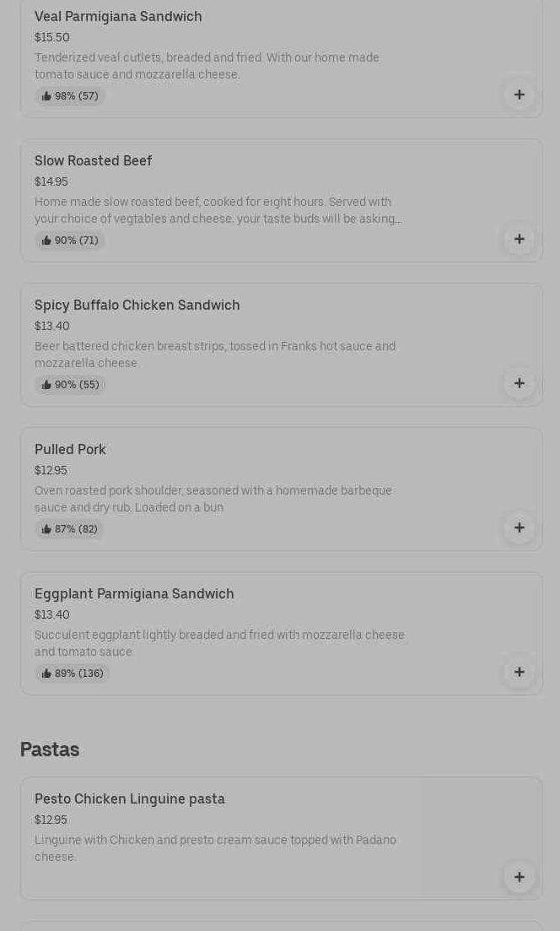Image resolution: width=560 pixels, height=931 pixels.
Task: Add Veal Parmigiana Sandwich to order
Action: pyautogui.click(x=519, y=95)
